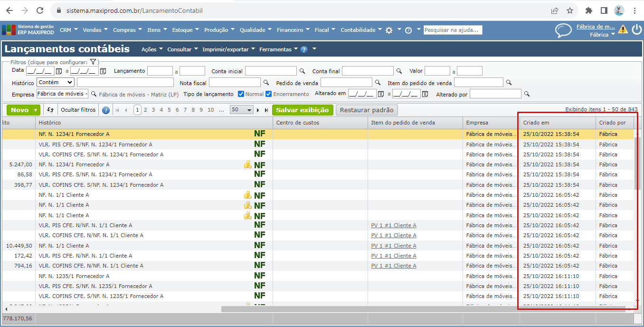Click the yellow warning triangle icon

623,29
